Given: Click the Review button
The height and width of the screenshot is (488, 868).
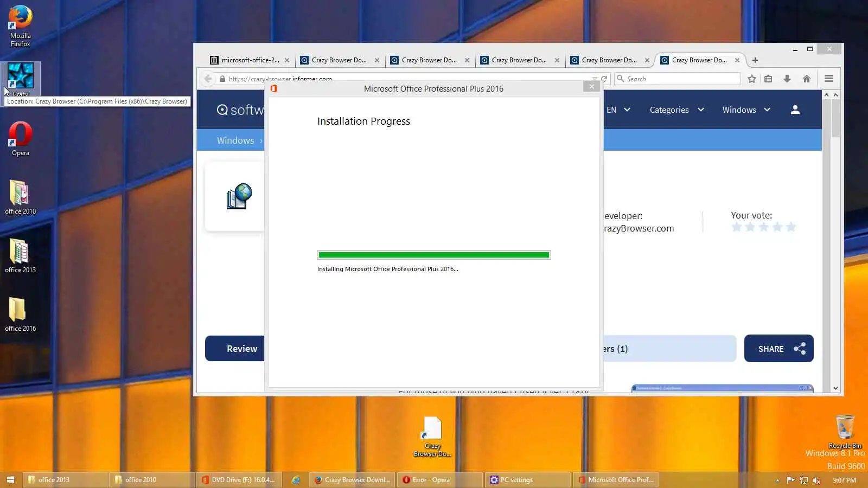Looking at the screenshot, I should 235,349.
